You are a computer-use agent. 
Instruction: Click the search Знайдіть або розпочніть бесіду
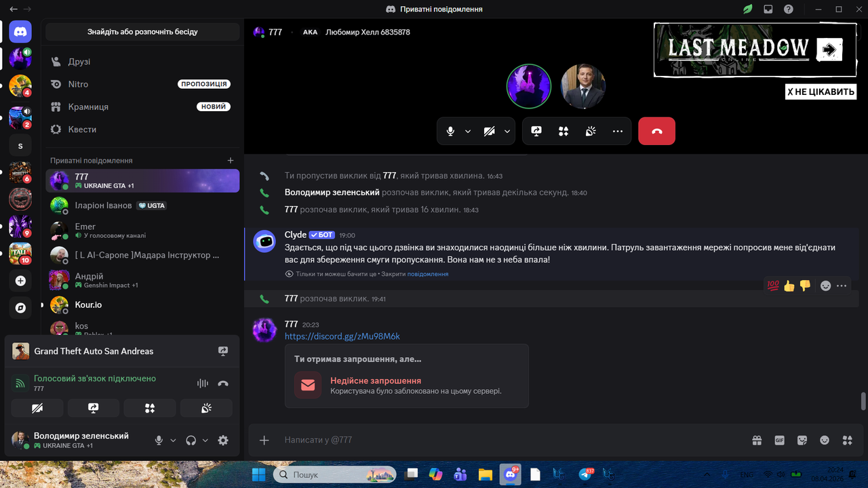pyautogui.click(x=142, y=32)
